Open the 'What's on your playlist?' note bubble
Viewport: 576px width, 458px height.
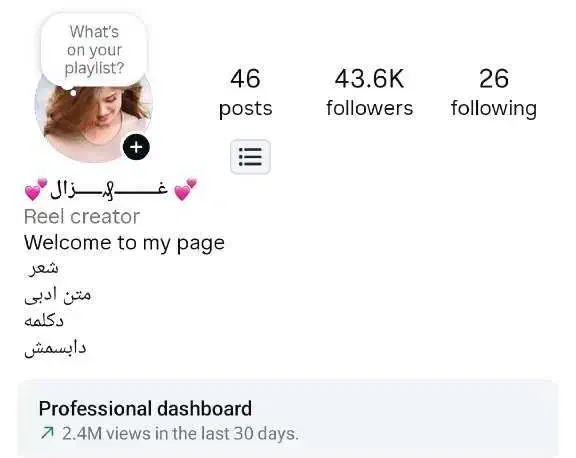pyautogui.click(x=94, y=50)
